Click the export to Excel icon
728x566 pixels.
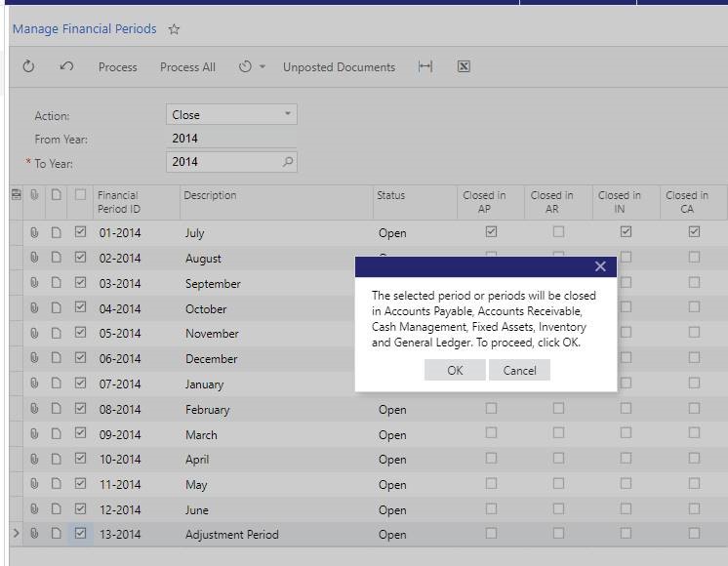[x=464, y=67]
